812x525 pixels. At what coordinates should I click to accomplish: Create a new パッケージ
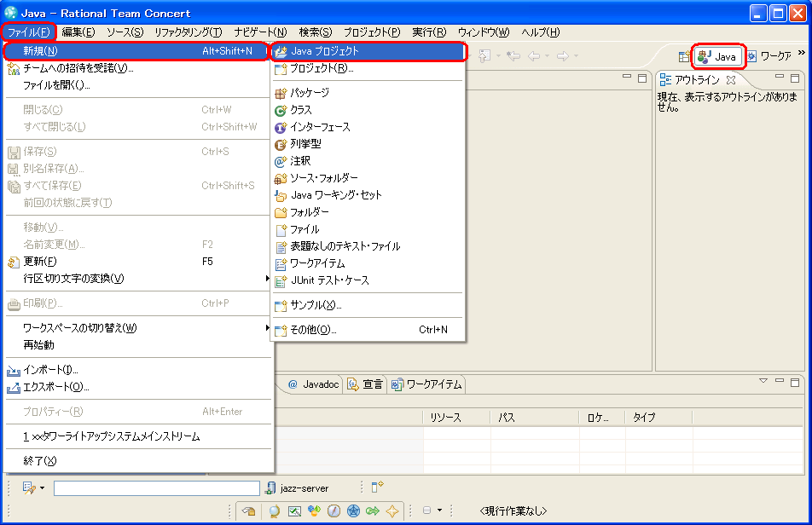pyautogui.click(x=368, y=93)
